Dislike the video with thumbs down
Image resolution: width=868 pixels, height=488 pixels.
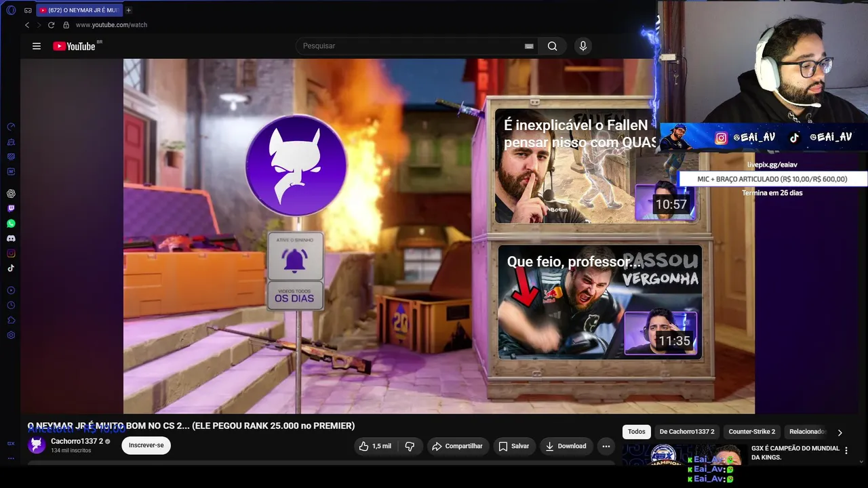point(410,446)
